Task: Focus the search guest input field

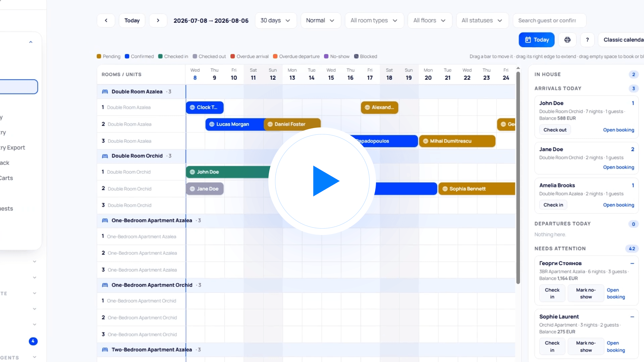Action: [x=549, y=20]
